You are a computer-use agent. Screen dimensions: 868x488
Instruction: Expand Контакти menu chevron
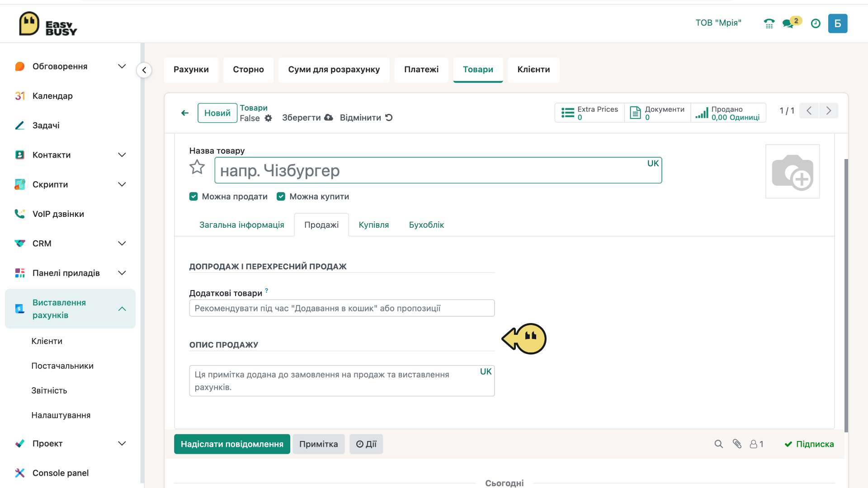pos(122,155)
